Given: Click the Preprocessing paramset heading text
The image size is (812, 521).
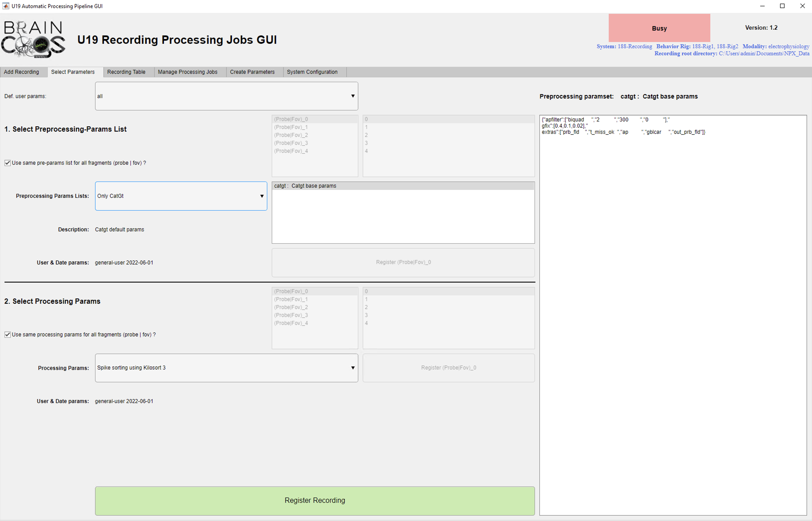Looking at the screenshot, I should (618, 96).
